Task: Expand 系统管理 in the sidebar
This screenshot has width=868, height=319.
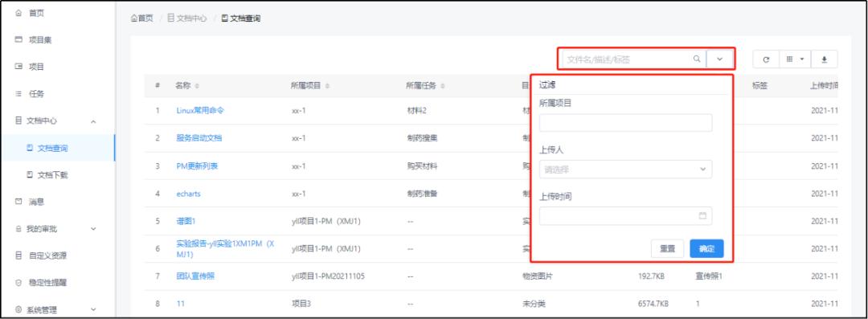Action: coord(58,309)
